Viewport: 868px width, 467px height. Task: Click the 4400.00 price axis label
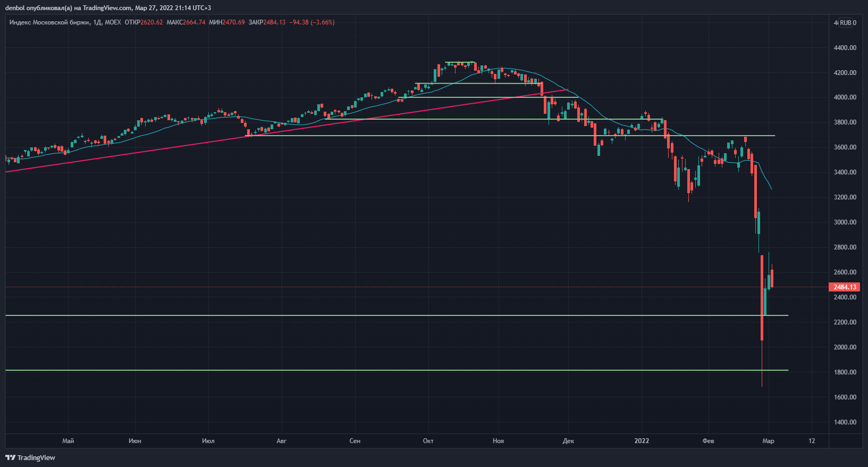(x=845, y=48)
